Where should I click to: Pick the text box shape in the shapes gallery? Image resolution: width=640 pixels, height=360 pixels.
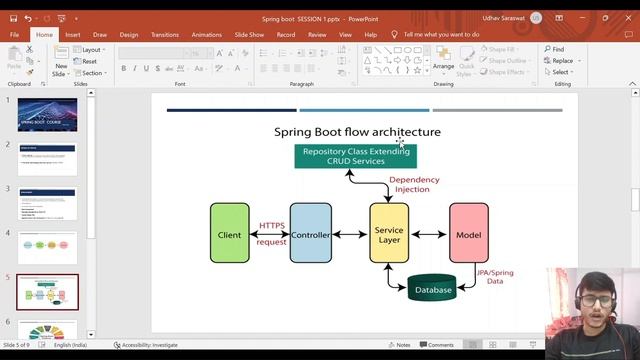(368, 50)
